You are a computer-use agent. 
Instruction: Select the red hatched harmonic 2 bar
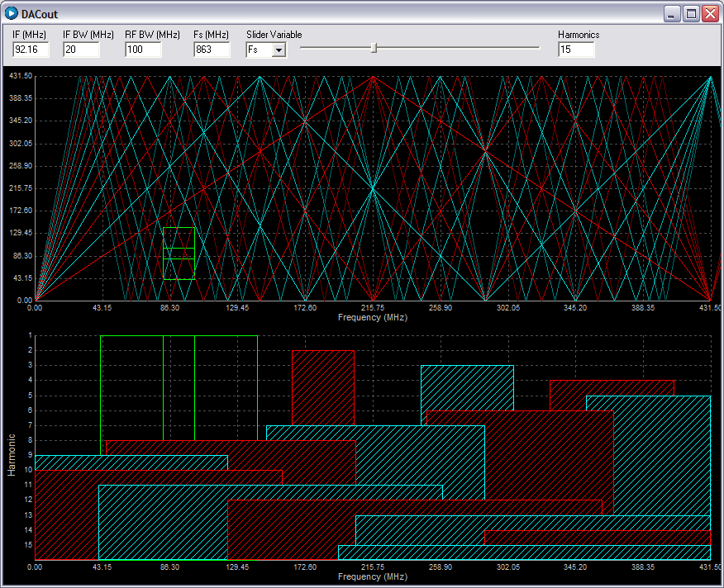(323, 386)
